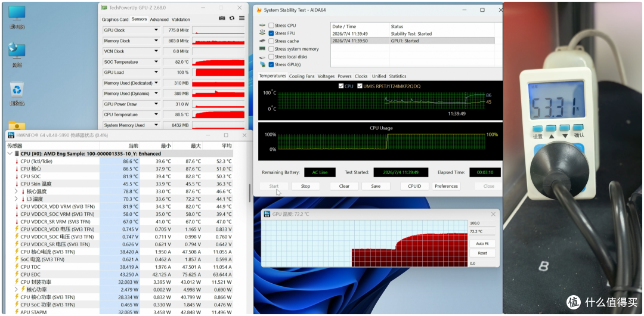
Task: Click the HWiNFO title bar icon
Action: click(x=11, y=135)
